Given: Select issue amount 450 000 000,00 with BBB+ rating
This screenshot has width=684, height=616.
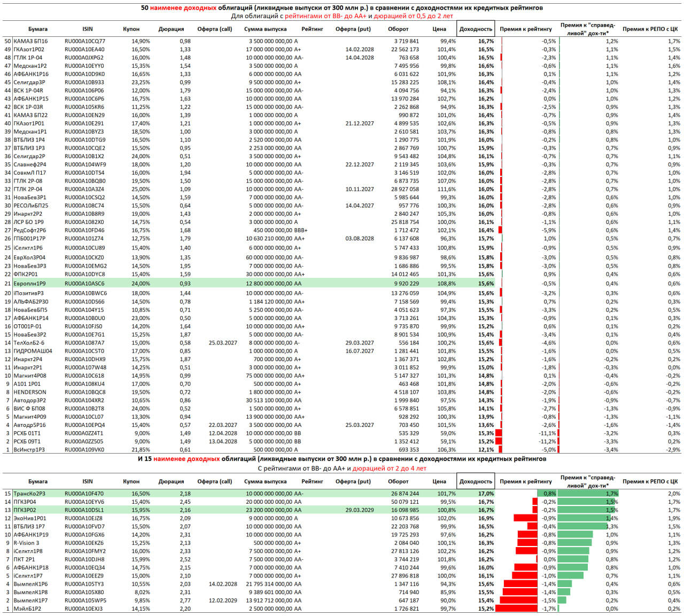Looking at the screenshot, I should [273, 230].
